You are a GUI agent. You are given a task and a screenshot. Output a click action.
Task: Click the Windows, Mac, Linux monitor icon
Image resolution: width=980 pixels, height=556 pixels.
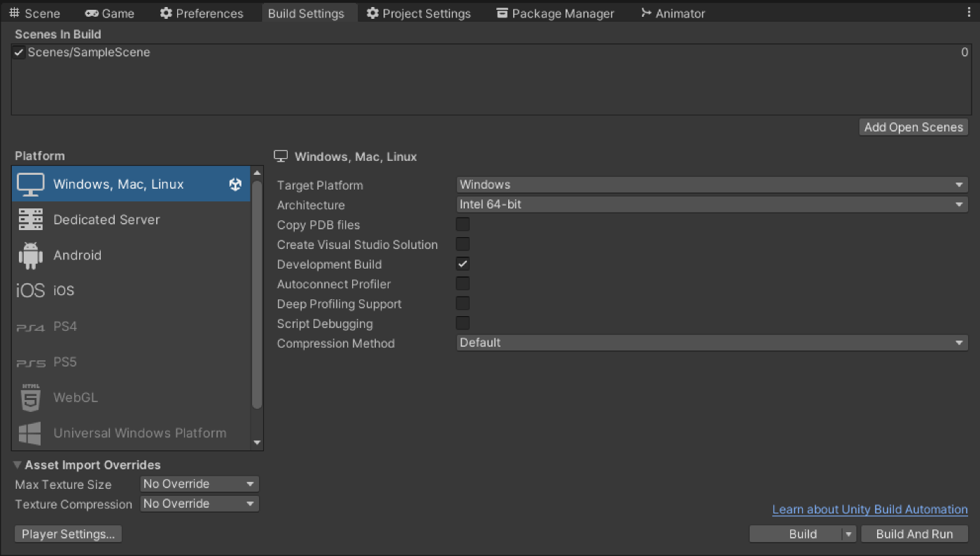30,184
